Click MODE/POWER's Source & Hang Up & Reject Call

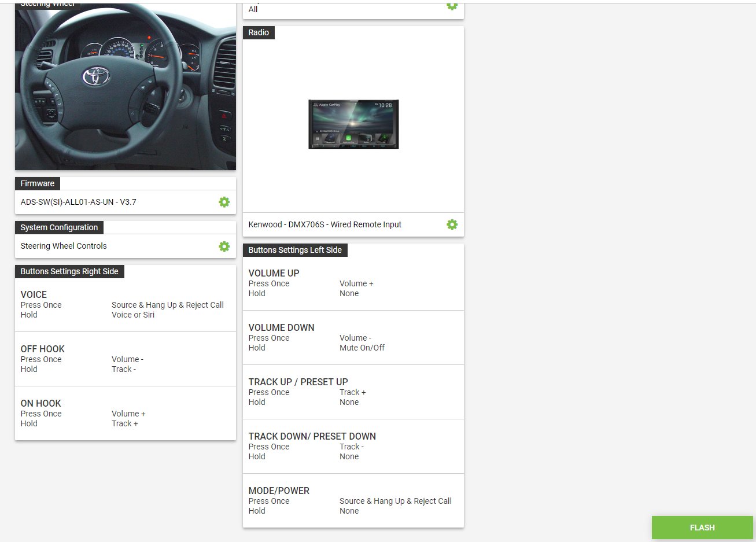tap(396, 501)
